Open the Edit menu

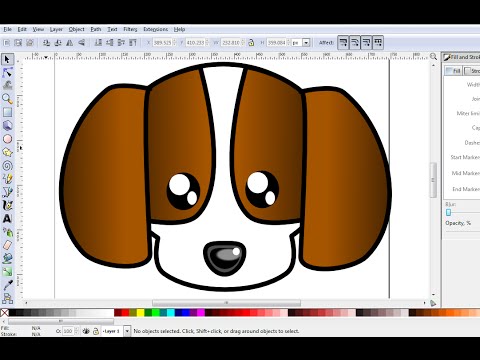[22, 29]
